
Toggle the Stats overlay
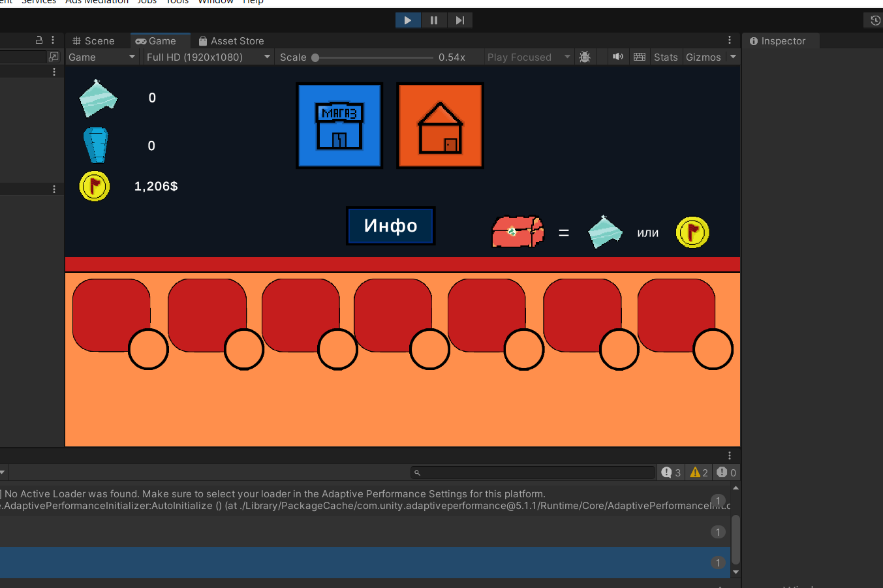click(x=666, y=57)
